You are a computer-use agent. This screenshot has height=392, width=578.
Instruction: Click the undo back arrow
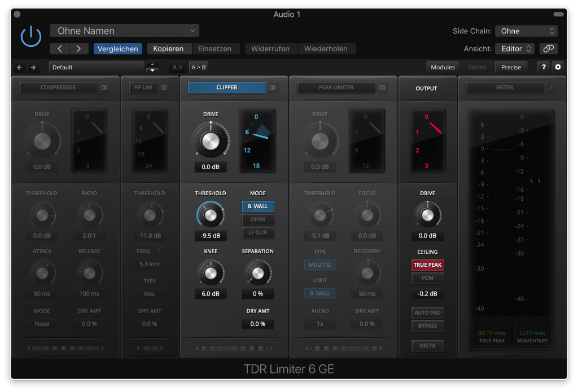(x=20, y=68)
